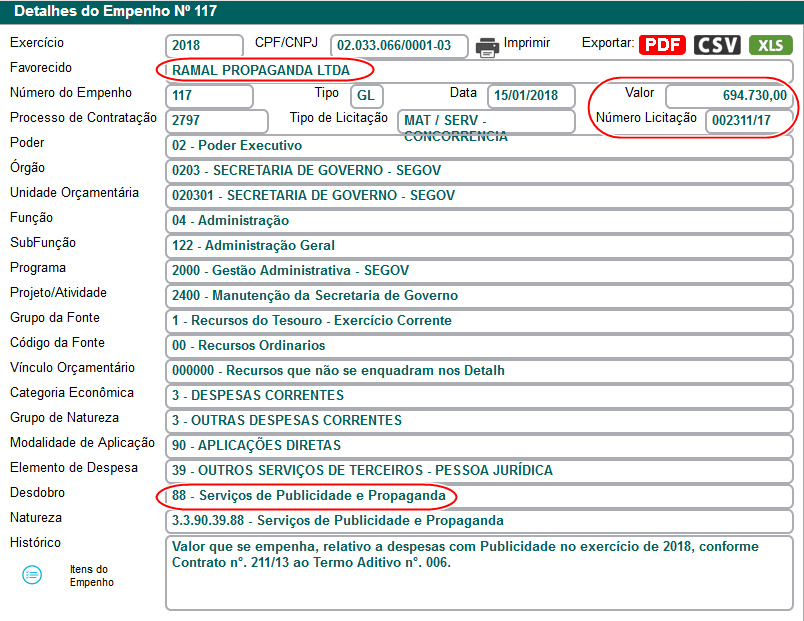The height and width of the screenshot is (621, 804).
Task: Click the Natureza label
Action: tap(36, 518)
